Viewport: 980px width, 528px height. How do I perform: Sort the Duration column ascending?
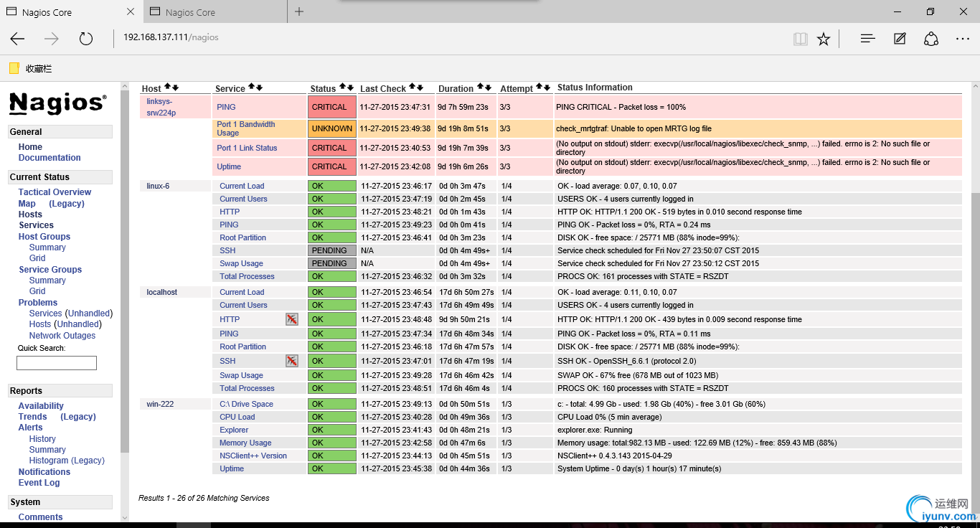480,88
